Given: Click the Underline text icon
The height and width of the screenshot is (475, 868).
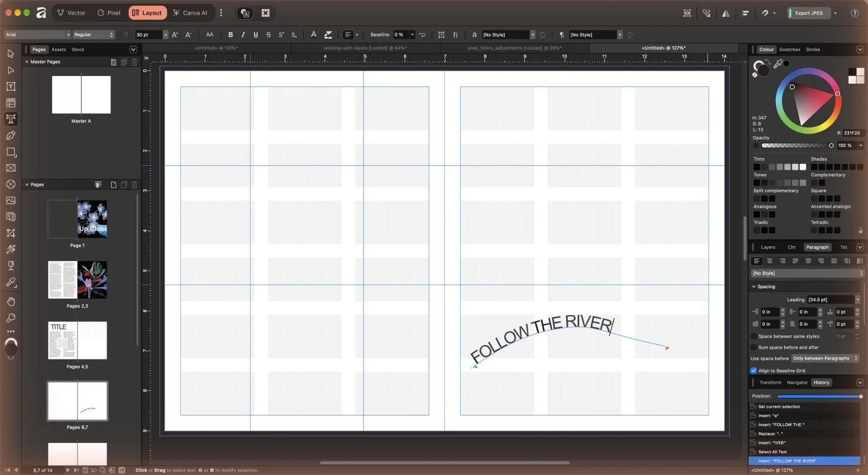Looking at the screenshot, I should point(256,35).
